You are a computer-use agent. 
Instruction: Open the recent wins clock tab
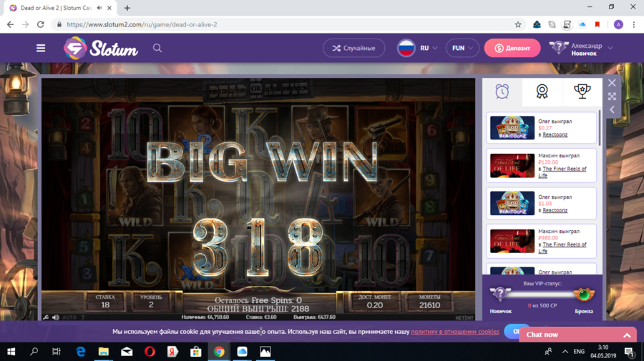502,91
